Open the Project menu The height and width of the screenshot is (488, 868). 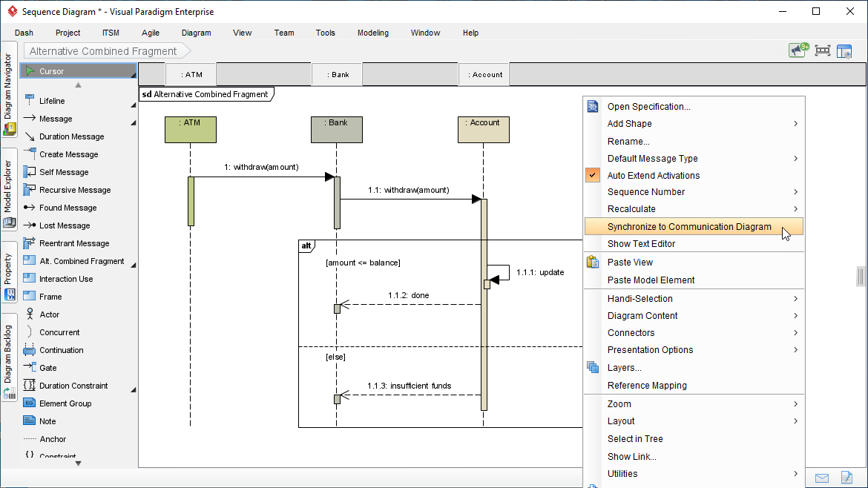tap(68, 33)
